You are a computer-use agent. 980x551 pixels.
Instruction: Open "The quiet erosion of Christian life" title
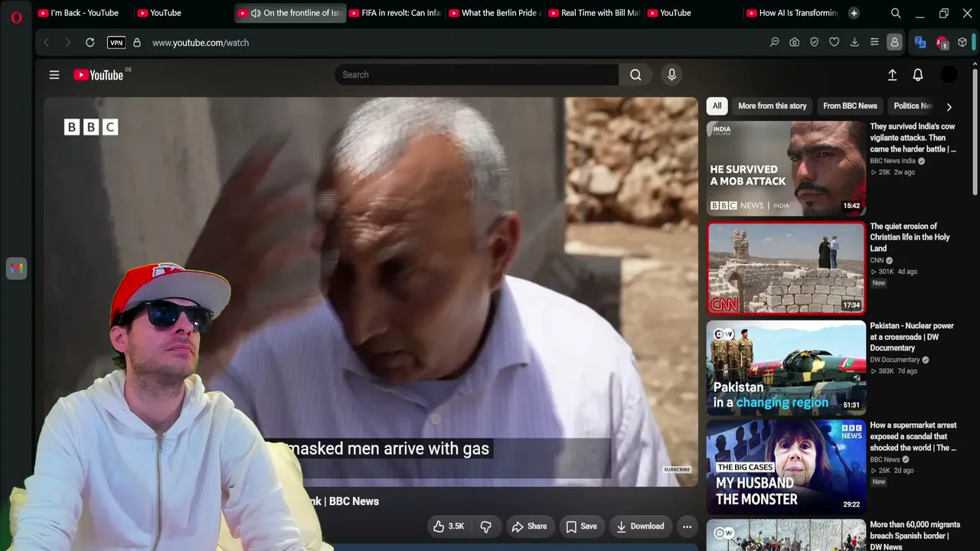point(910,237)
